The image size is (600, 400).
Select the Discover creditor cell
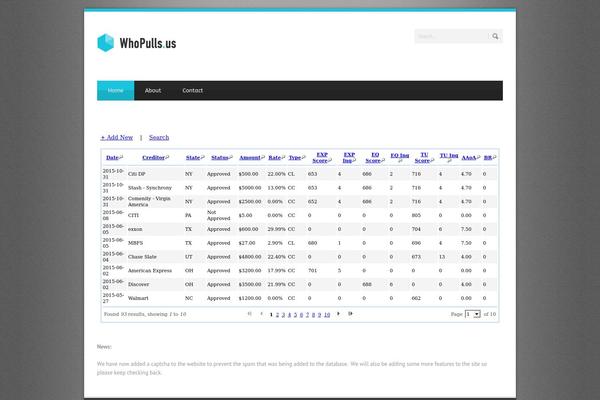pos(139,284)
